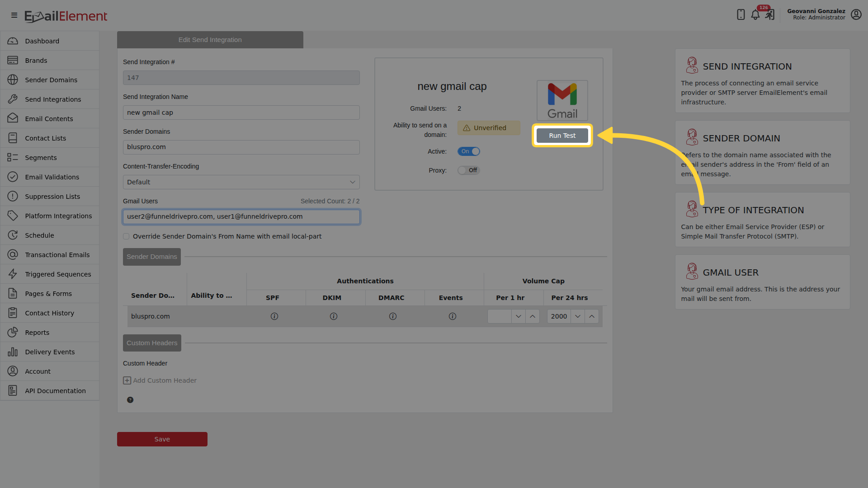Click the Run Test button
868x488 pixels.
[562, 136]
